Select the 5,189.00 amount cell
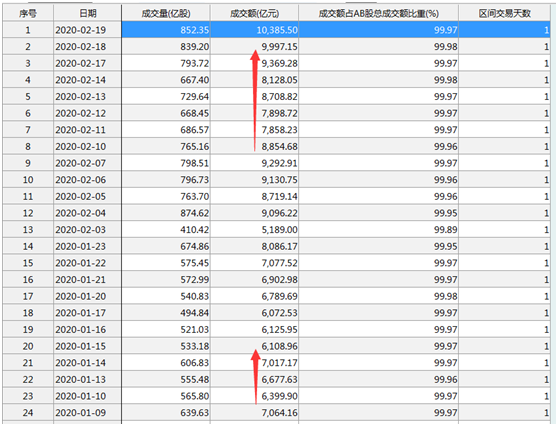 pyautogui.click(x=254, y=230)
